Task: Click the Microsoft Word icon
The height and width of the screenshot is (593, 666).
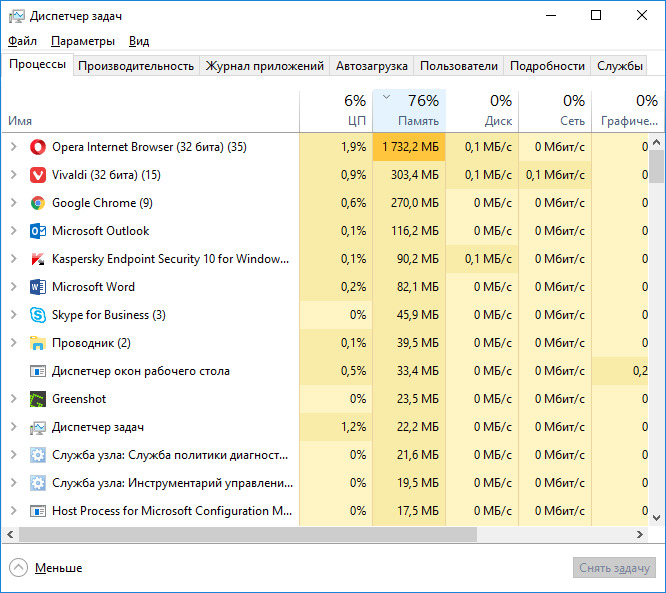Action: point(38,287)
